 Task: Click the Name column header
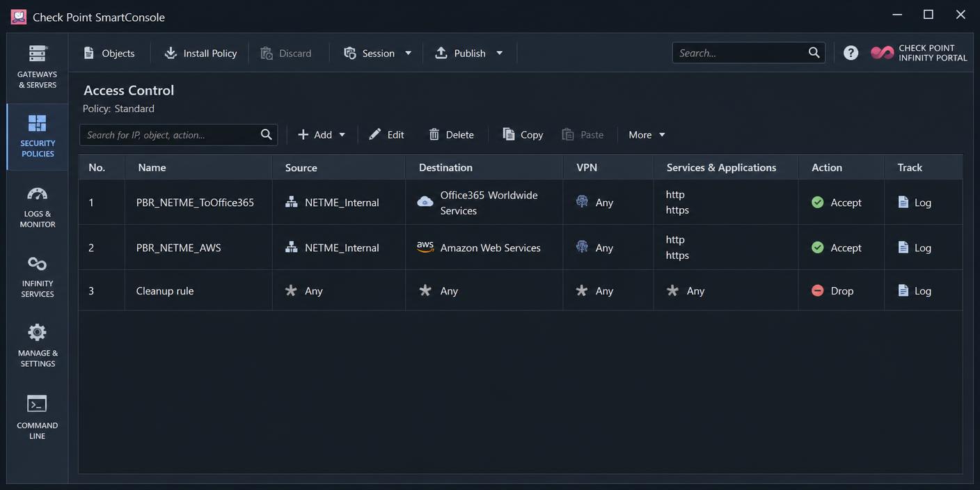pyautogui.click(x=198, y=167)
